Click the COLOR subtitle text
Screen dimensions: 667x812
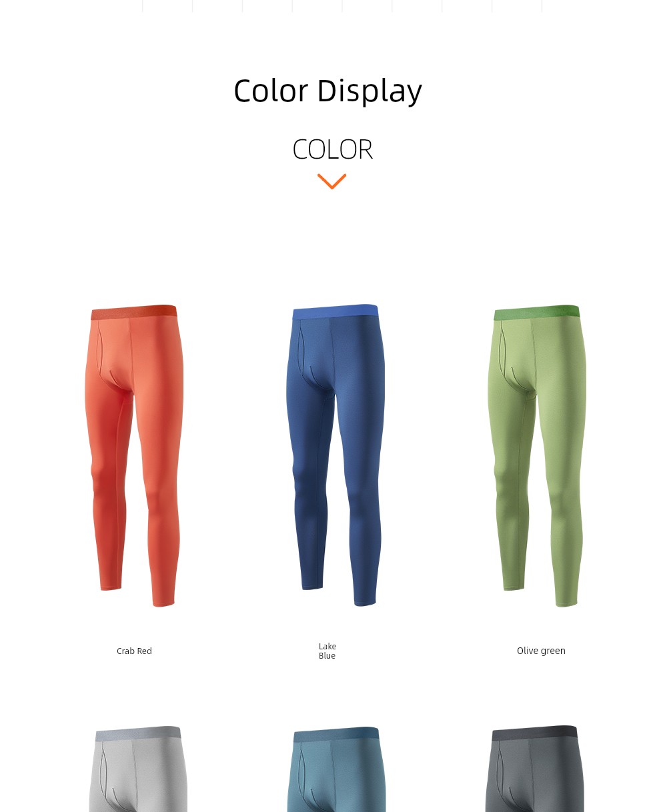[x=332, y=149]
